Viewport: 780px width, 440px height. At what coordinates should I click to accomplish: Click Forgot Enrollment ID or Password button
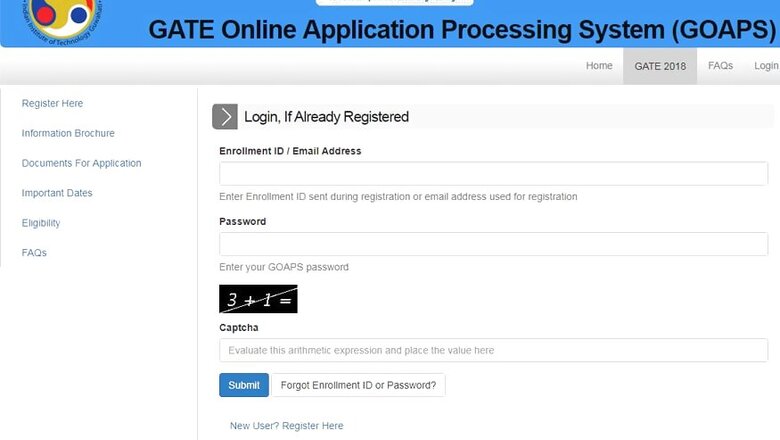(358, 385)
